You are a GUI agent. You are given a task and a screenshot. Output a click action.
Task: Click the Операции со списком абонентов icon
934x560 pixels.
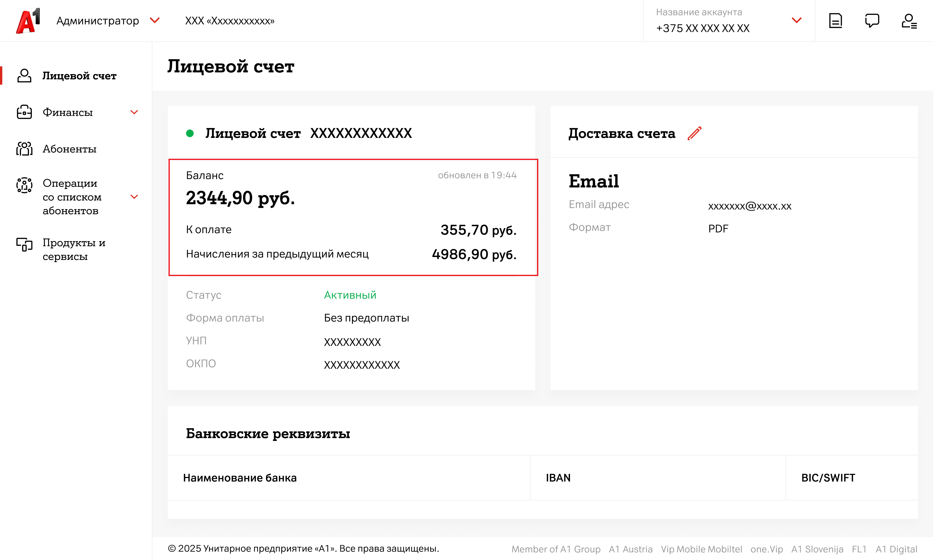[x=24, y=185]
